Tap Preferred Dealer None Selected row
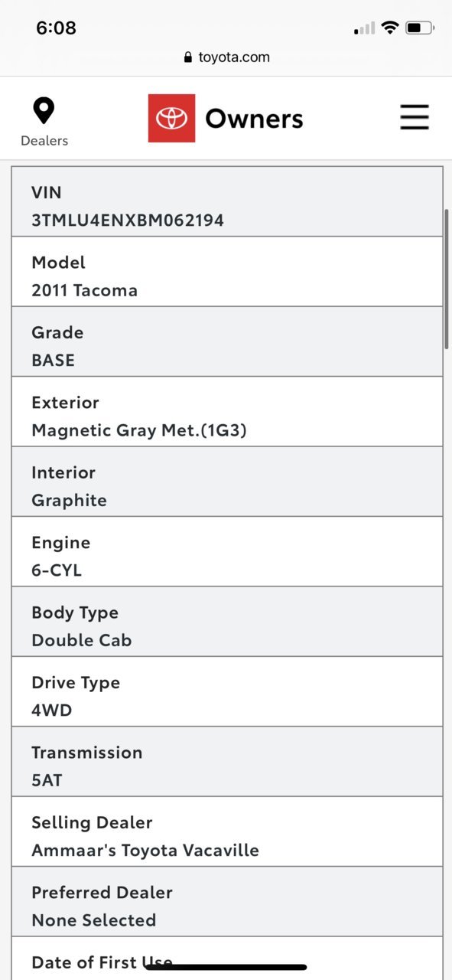 click(227, 902)
